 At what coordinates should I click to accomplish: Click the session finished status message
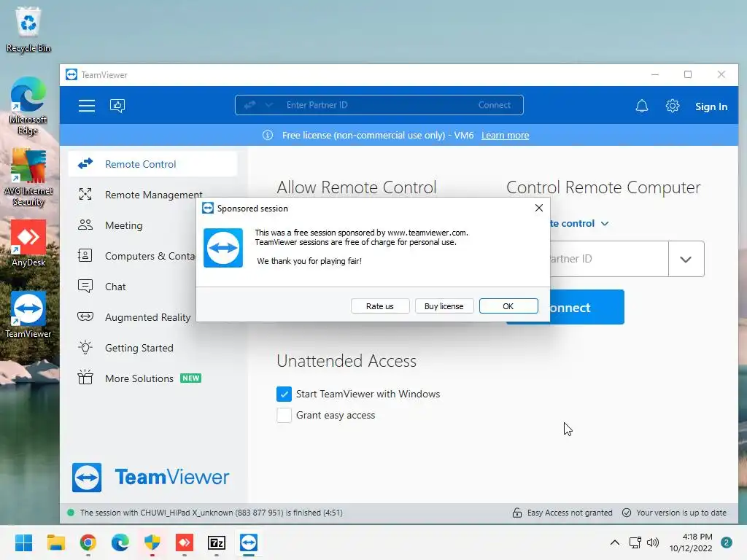(x=211, y=513)
